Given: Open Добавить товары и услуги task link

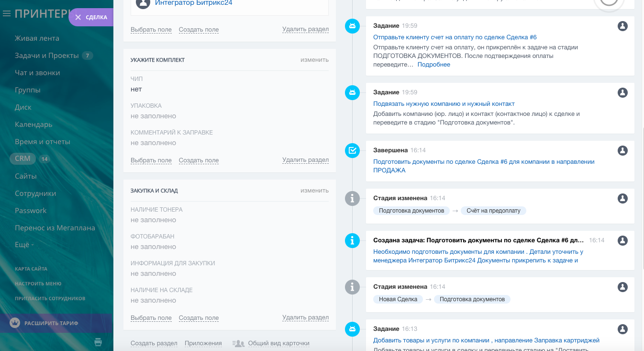Looking at the screenshot, I should pos(486,340).
